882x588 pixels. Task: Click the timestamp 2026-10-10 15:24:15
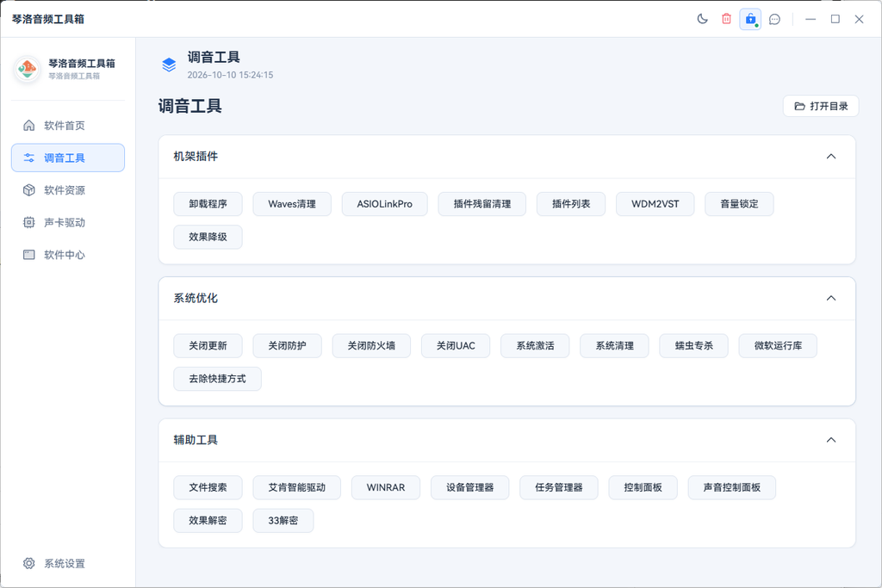click(230, 75)
